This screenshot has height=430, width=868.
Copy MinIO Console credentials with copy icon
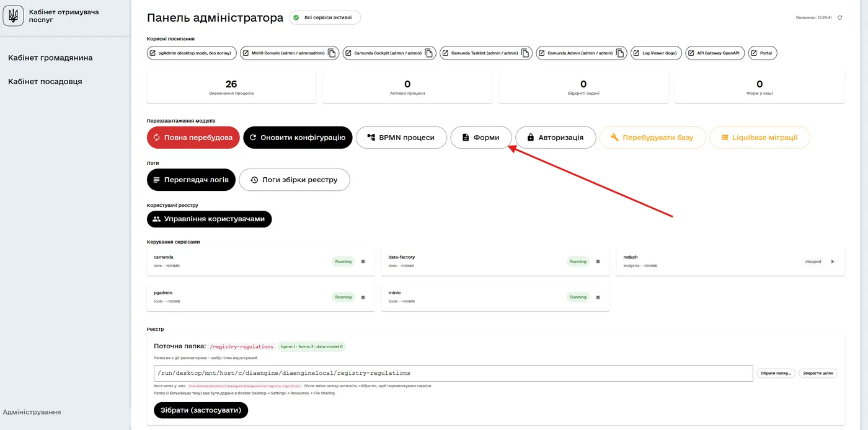[x=332, y=53]
